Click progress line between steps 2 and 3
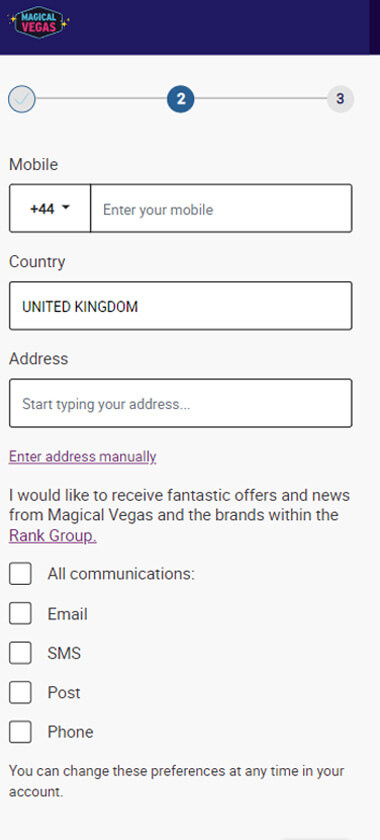 pyautogui.click(x=260, y=99)
